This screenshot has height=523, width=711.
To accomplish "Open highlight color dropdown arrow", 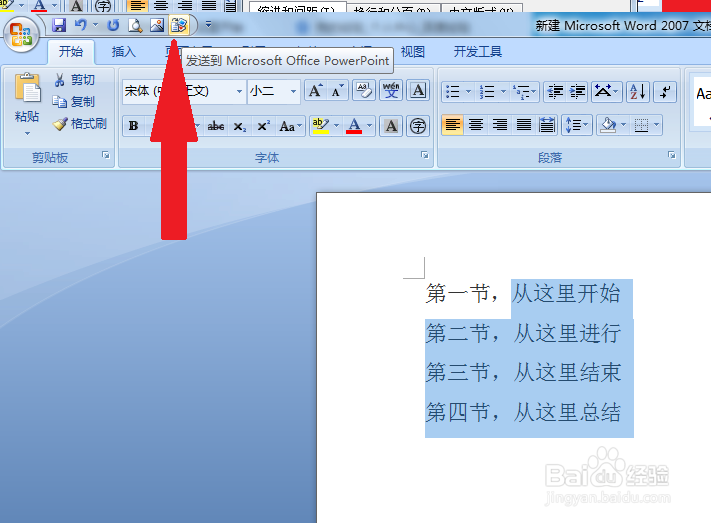I will point(336,126).
